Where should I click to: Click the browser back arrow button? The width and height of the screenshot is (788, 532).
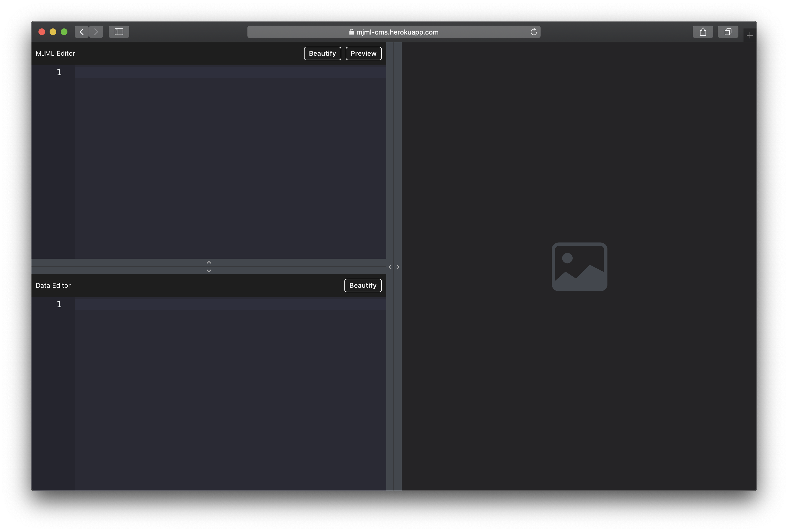tap(82, 32)
